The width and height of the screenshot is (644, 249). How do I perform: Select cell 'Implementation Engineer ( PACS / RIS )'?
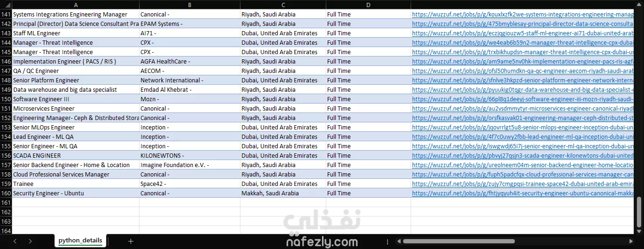[76, 61]
